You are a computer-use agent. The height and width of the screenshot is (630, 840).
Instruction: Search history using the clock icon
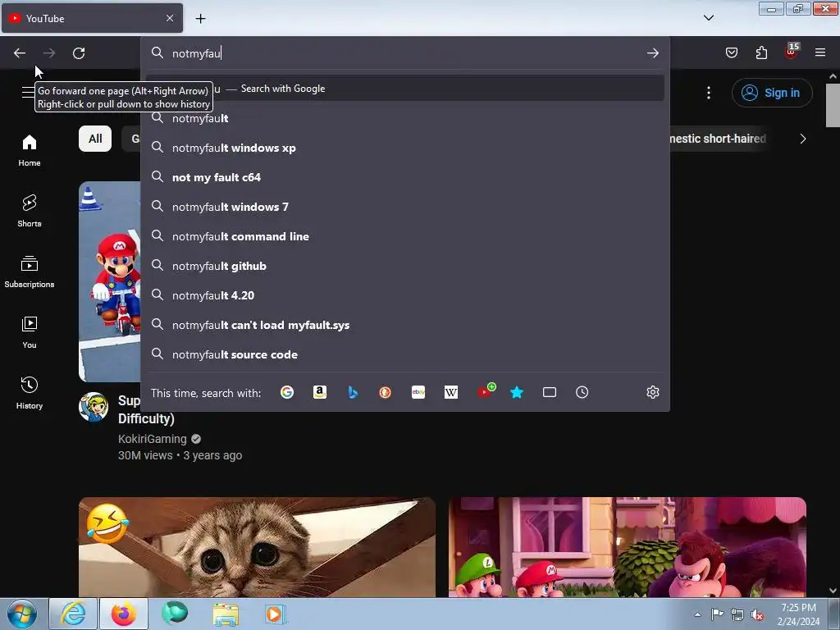(582, 393)
